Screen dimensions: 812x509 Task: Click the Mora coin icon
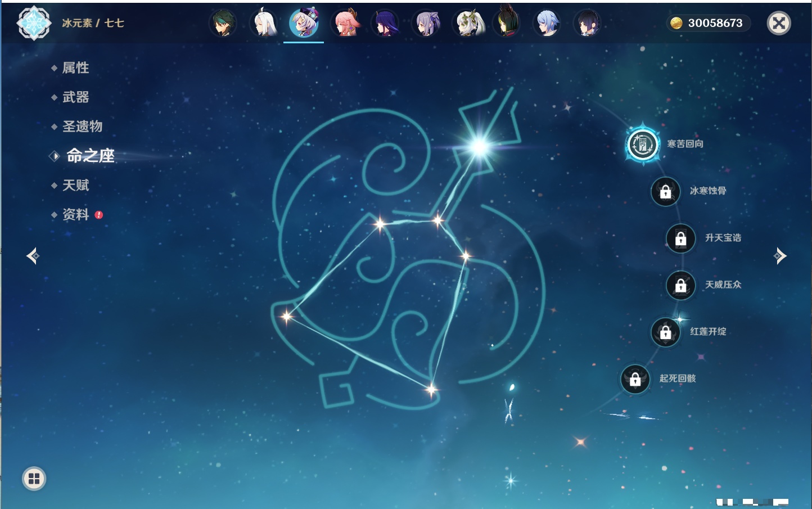tap(676, 23)
